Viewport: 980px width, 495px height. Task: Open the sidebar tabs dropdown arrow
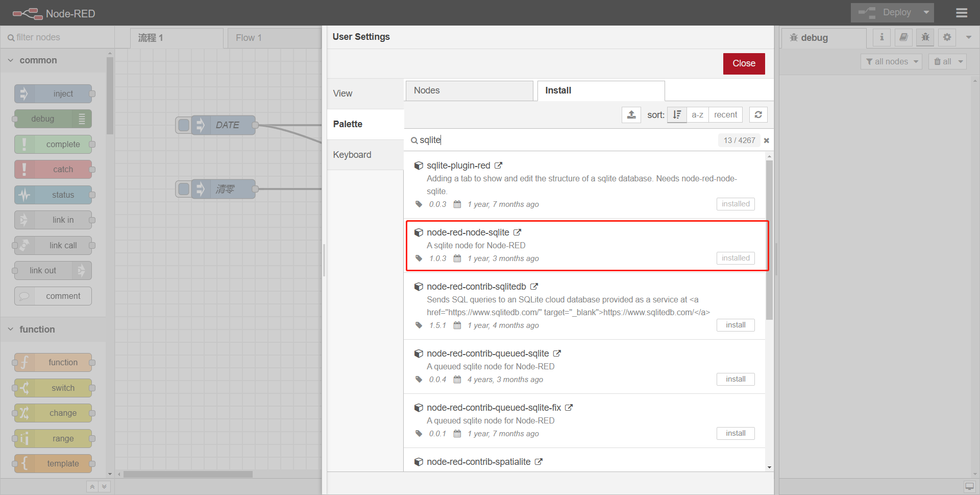(x=969, y=37)
